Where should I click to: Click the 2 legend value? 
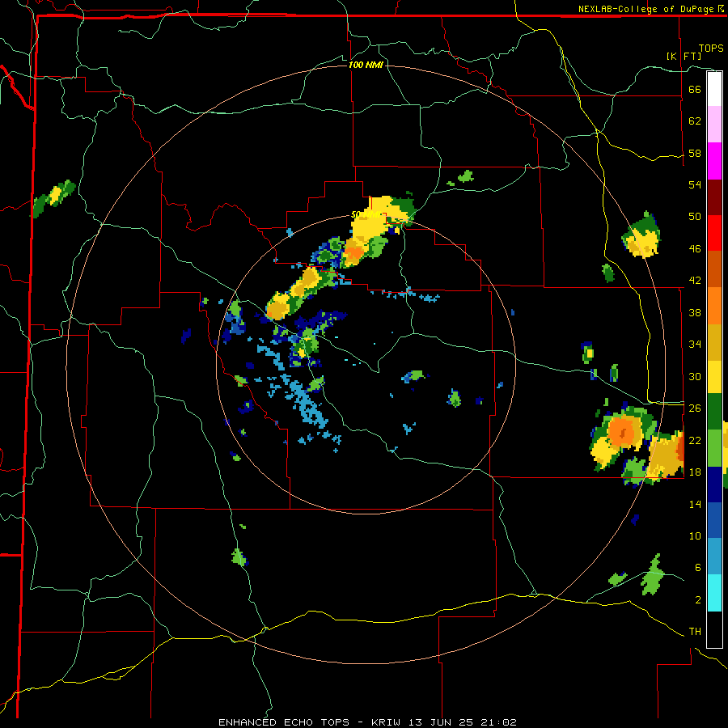pos(698,600)
